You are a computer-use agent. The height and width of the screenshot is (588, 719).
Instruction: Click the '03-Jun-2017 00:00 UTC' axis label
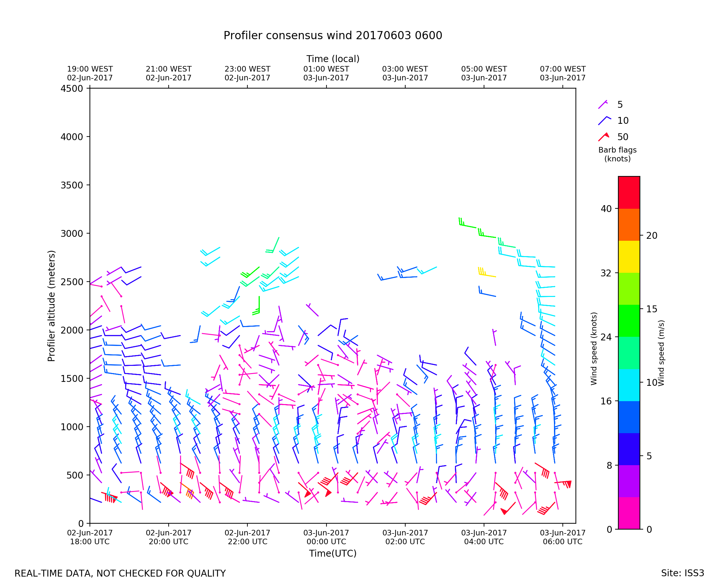tap(326, 537)
